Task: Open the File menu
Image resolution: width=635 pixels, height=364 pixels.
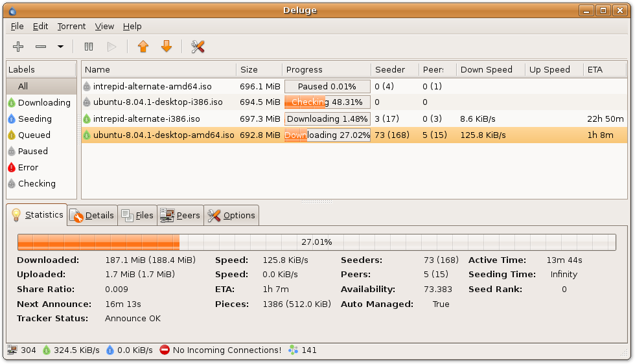Action: click(x=17, y=27)
